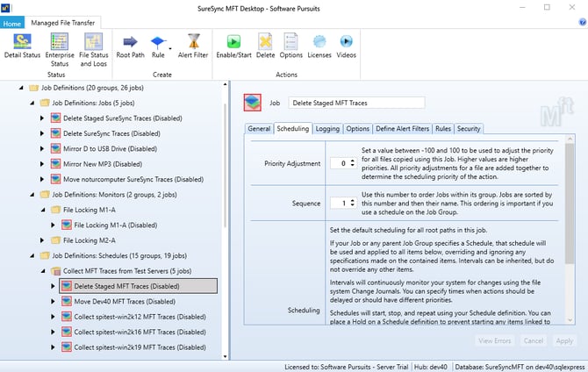Open the Security tab
588x372 pixels.
tap(469, 129)
